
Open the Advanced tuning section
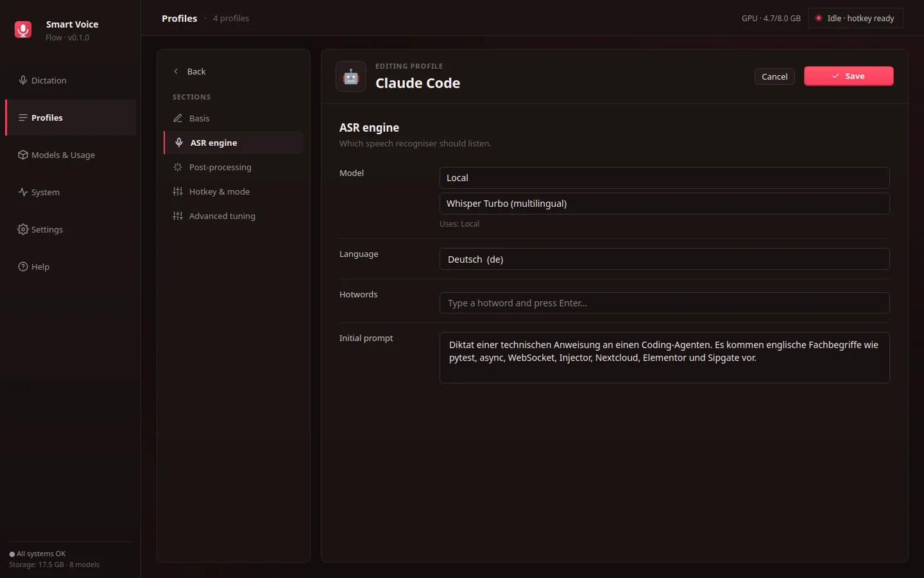point(234,216)
